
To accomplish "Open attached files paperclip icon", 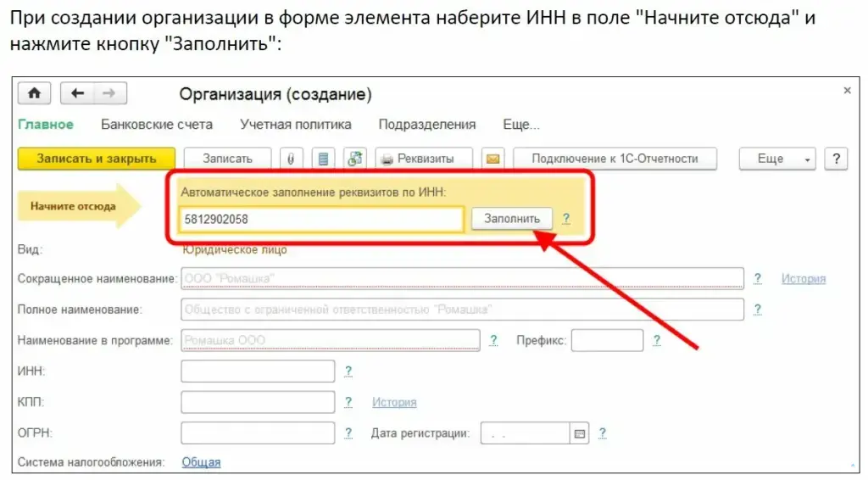I will [290, 159].
